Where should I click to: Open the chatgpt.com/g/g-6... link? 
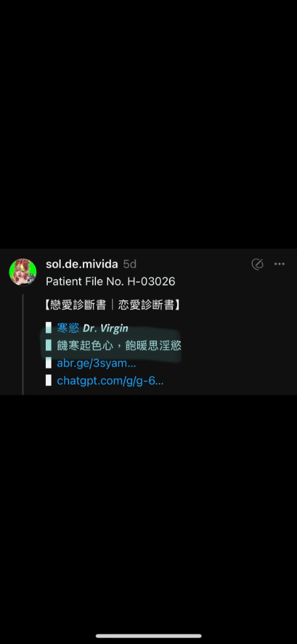[x=111, y=380]
